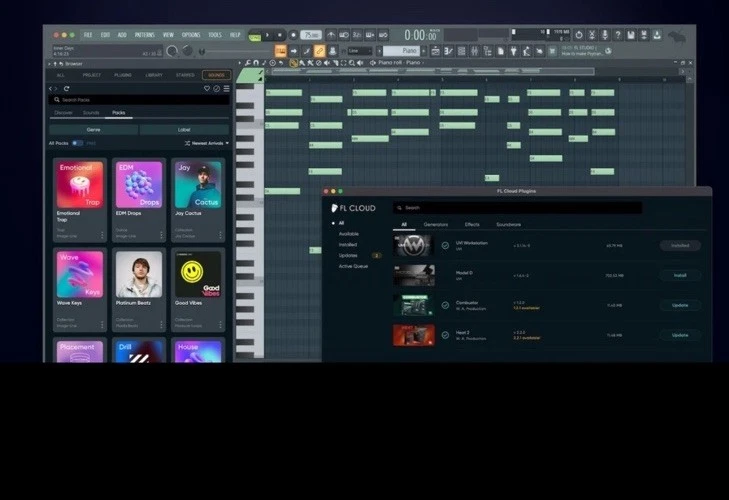The image size is (729, 500).
Task: Click the transport stop button
Action: (x=279, y=35)
